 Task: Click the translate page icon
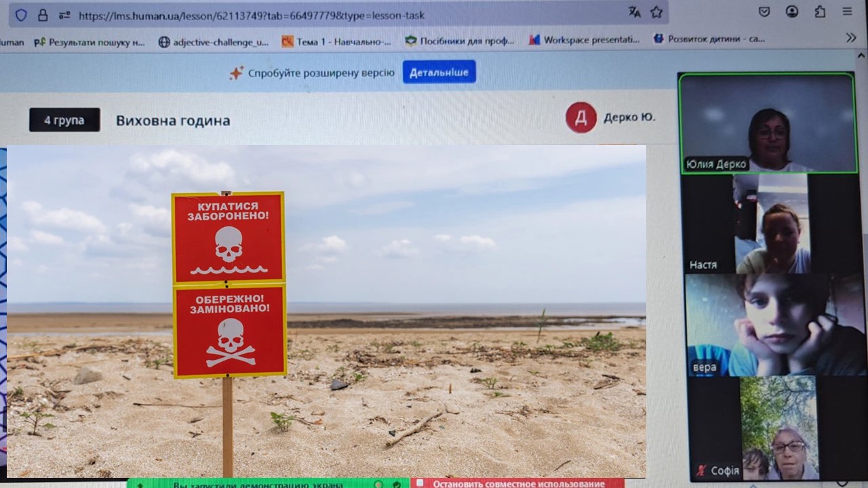point(635,13)
